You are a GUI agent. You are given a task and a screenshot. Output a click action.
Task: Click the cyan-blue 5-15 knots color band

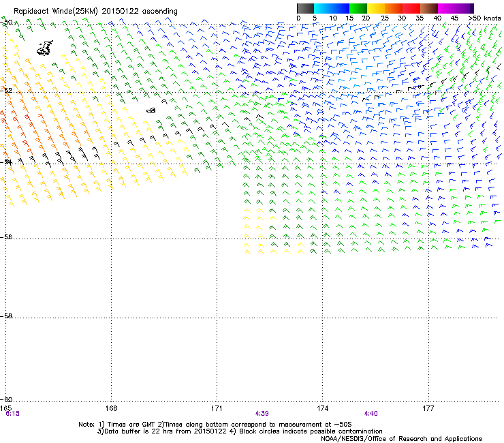pyautogui.click(x=332, y=8)
